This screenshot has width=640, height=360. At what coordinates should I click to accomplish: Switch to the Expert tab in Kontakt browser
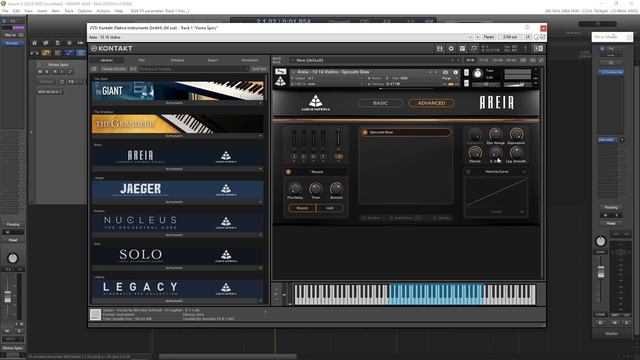213,60
